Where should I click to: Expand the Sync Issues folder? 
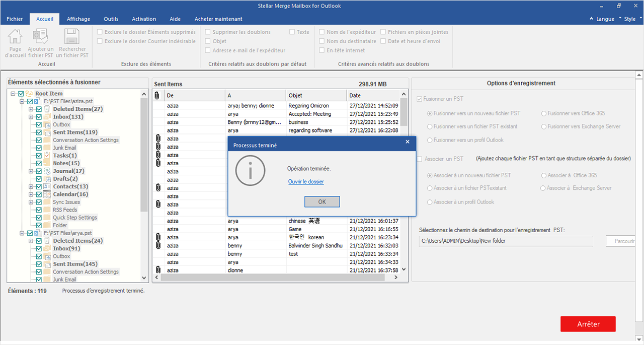tap(31, 202)
